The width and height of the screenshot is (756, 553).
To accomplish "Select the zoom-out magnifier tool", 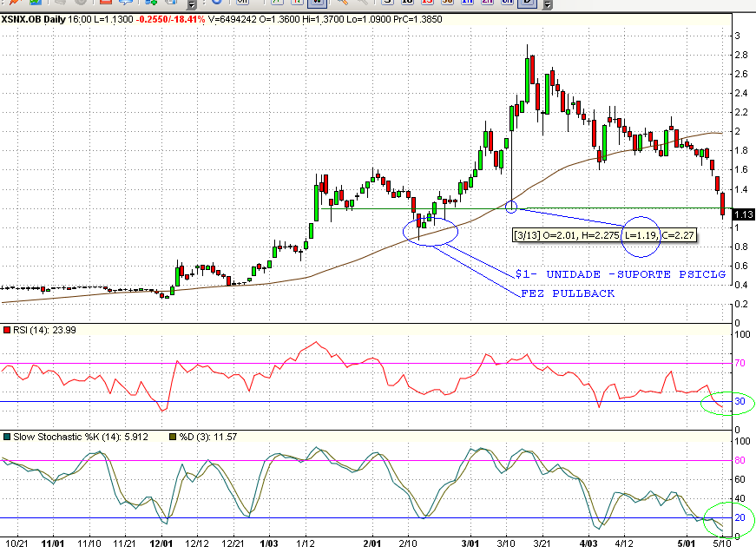I will 363,5.
